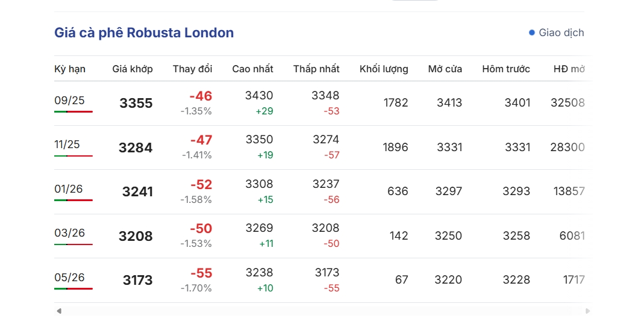Click the Hôm trước column header

(506, 69)
